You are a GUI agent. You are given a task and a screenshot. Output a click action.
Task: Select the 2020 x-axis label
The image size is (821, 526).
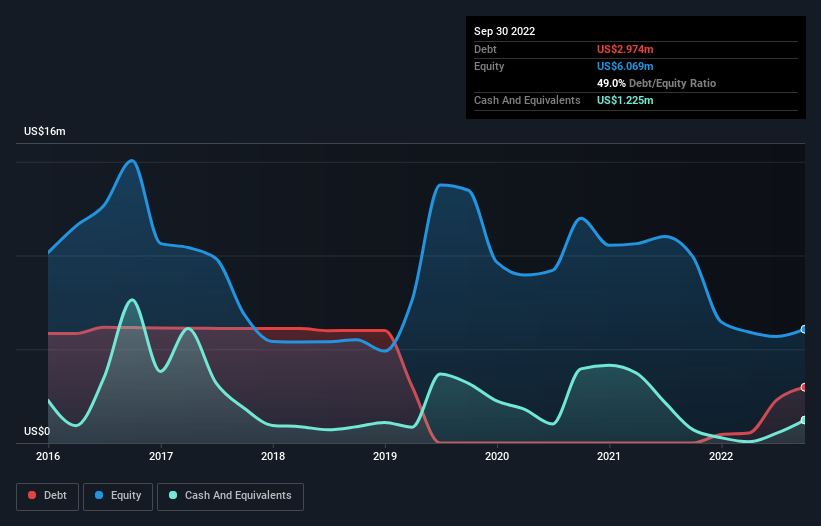(497, 456)
